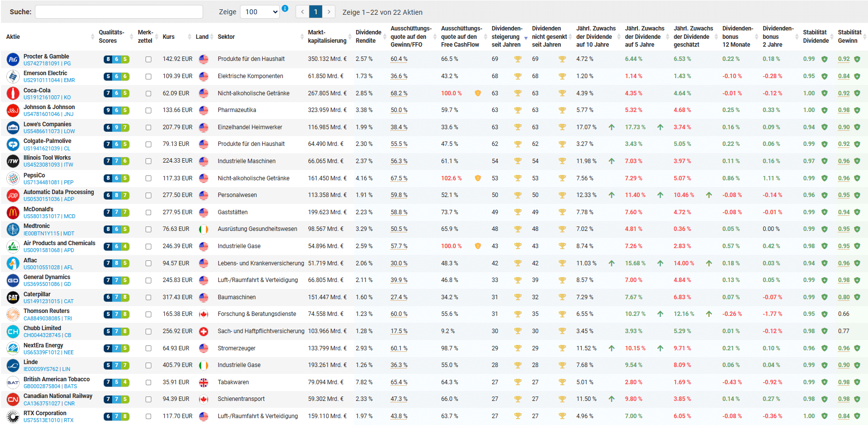Open Air Products and Chemicals link
Image resolution: width=868 pixels, height=425 pixels.
click(60, 243)
